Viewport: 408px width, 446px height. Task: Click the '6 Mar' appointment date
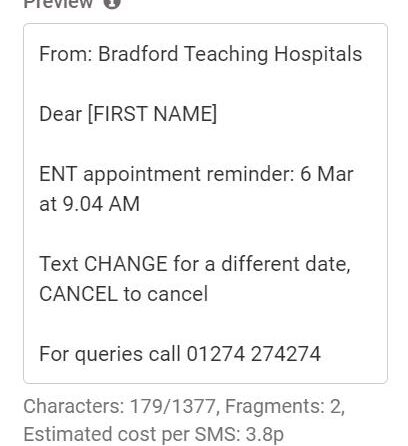click(327, 174)
